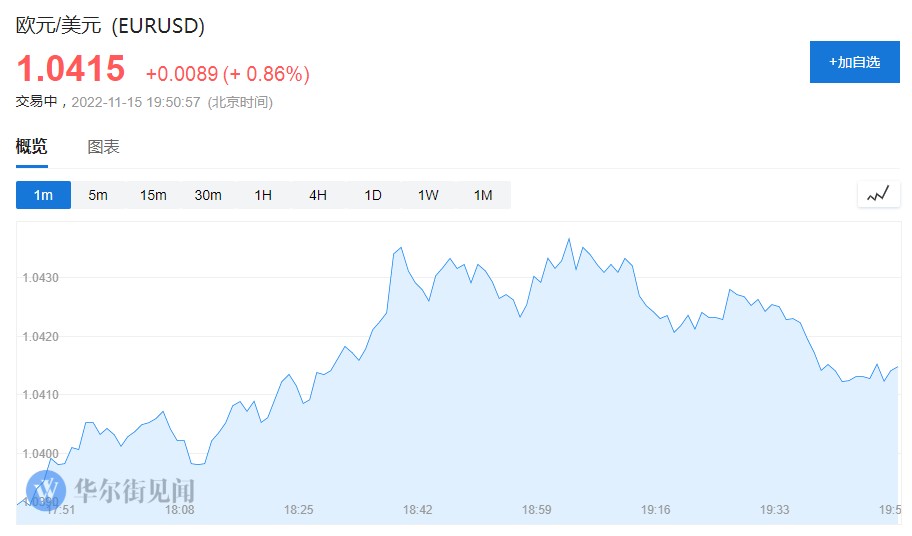Switch chart to 15m interval

(x=153, y=195)
